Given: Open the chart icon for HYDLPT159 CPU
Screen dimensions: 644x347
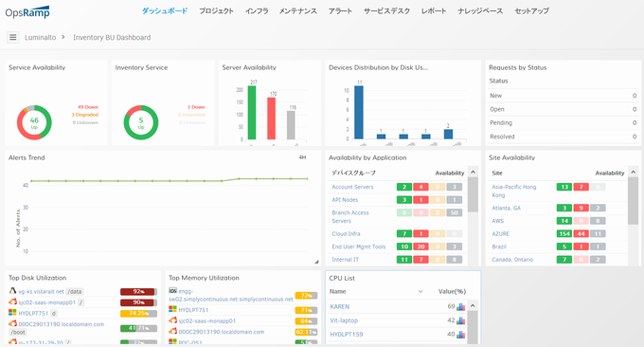Looking at the screenshot, I should click(x=461, y=335).
